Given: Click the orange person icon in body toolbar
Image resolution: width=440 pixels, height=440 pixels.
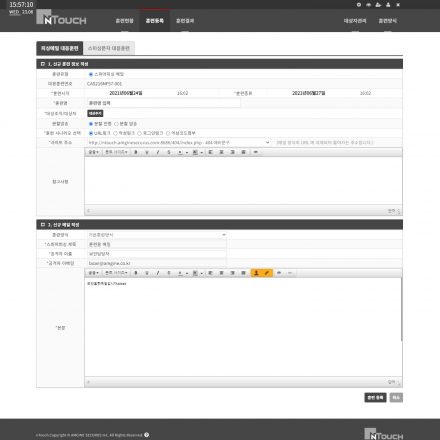Looking at the screenshot, I should tap(256, 273).
